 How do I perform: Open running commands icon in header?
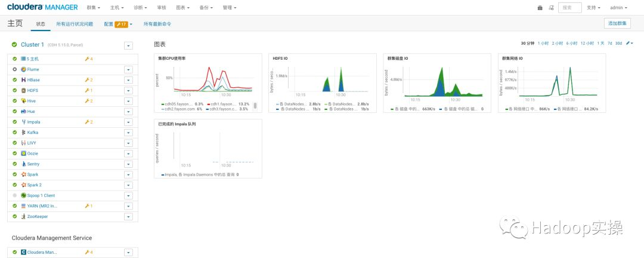[551, 8]
